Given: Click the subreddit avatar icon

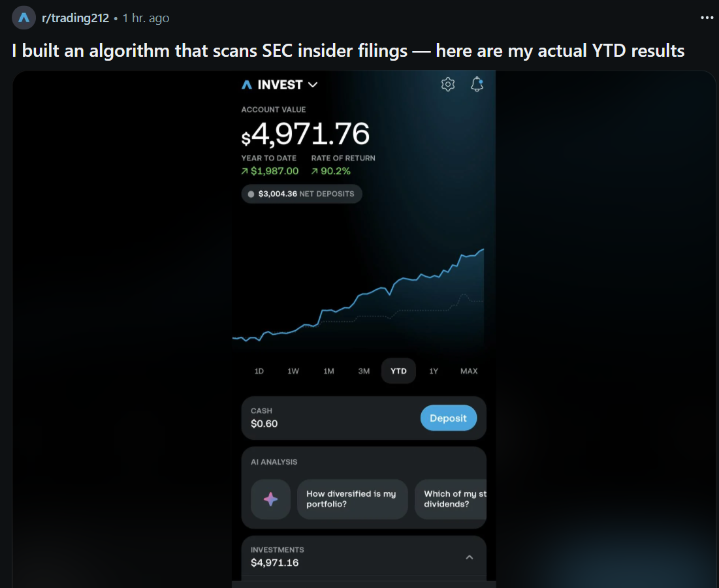Looking at the screenshot, I should click(x=24, y=18).
